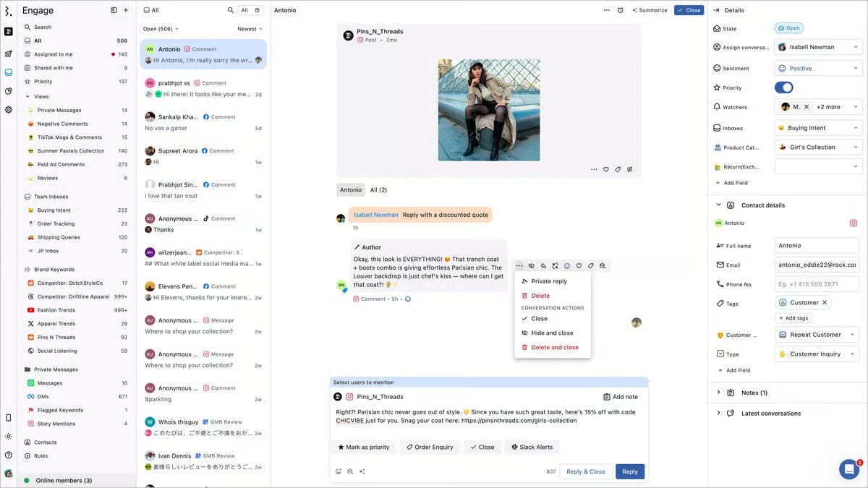Open the Newest sort dropdown
The width and height of the screenshot is (868, 488).
250,29
